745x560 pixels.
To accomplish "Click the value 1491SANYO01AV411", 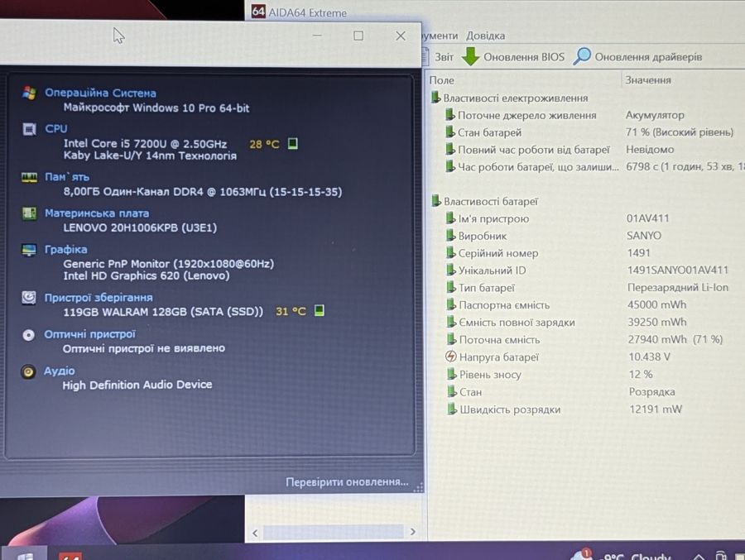I will [677, 270].
